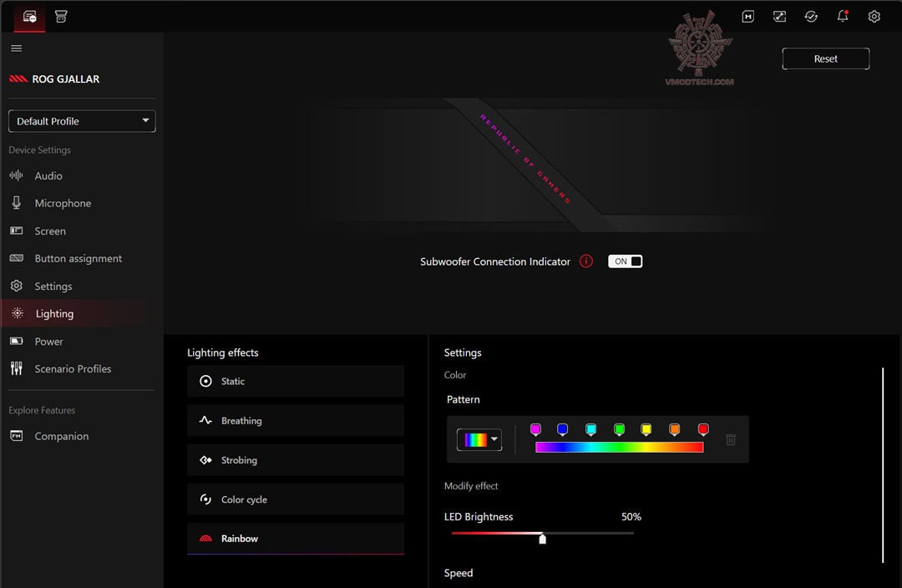Click the Companion icon in sidebar

17,435
